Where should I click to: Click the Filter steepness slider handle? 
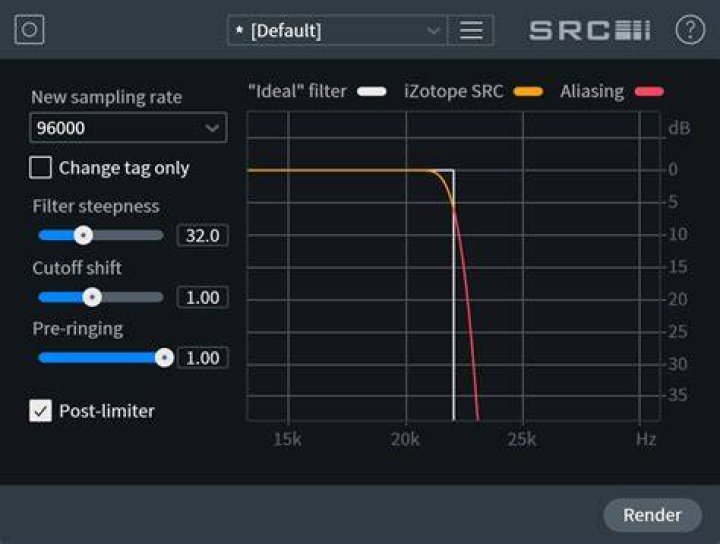click(83, 236)
